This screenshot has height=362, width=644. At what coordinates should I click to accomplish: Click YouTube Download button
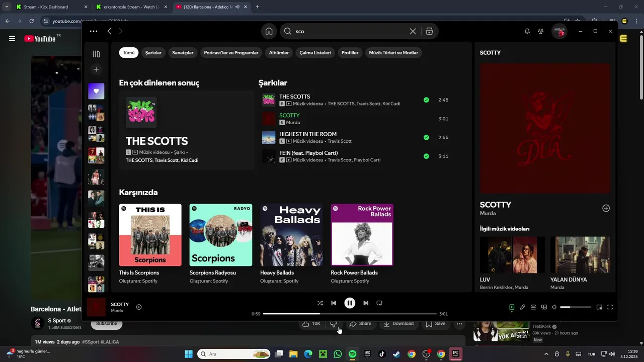click(398, 324)
